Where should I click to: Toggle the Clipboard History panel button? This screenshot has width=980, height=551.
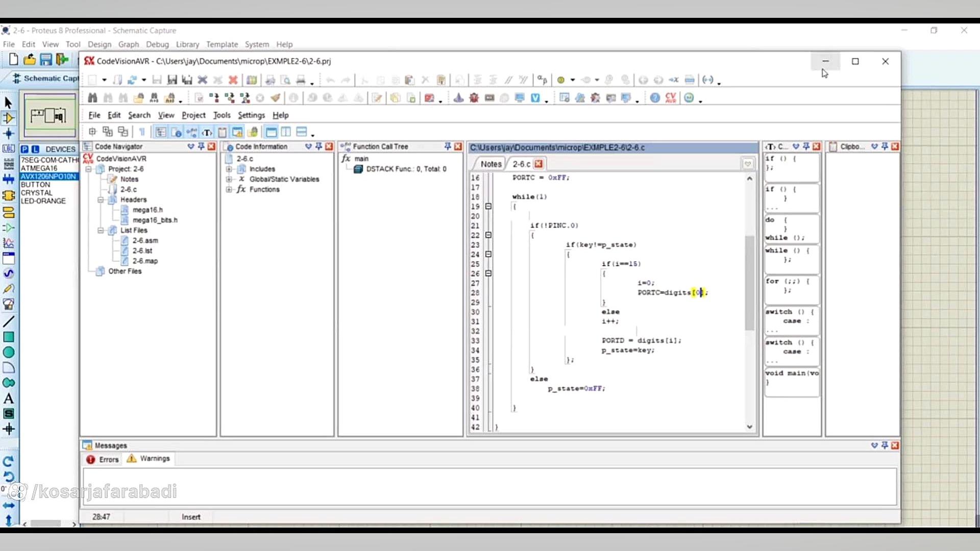(222, 133)
